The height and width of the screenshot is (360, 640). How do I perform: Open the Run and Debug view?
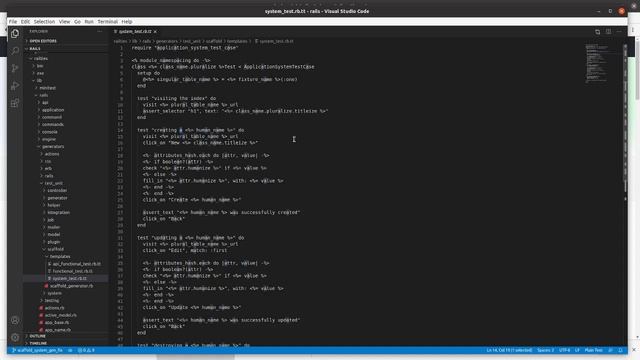15,86
